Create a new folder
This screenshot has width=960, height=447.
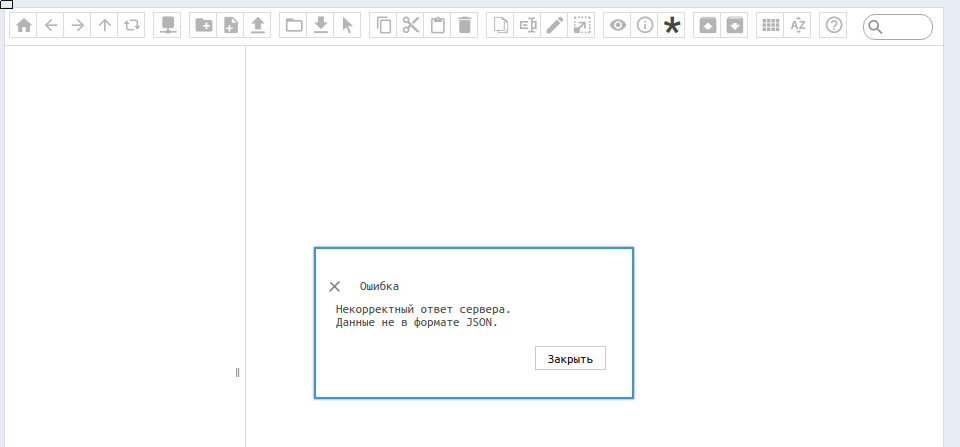pos(204,26)
